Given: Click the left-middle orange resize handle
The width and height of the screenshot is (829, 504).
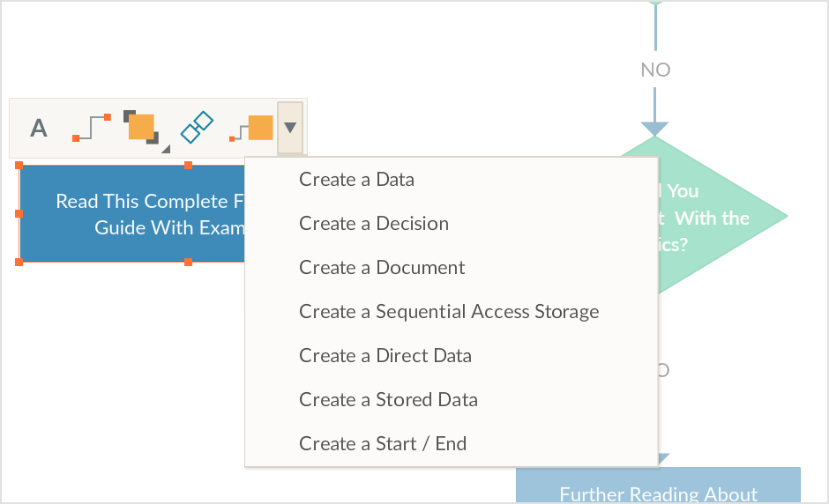Looking at the screenshot, I should coord(19,213).
